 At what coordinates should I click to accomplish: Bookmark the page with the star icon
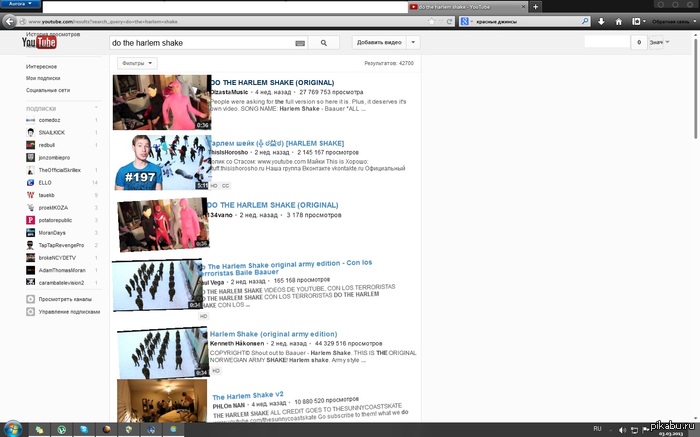click(x=431, y=21)
